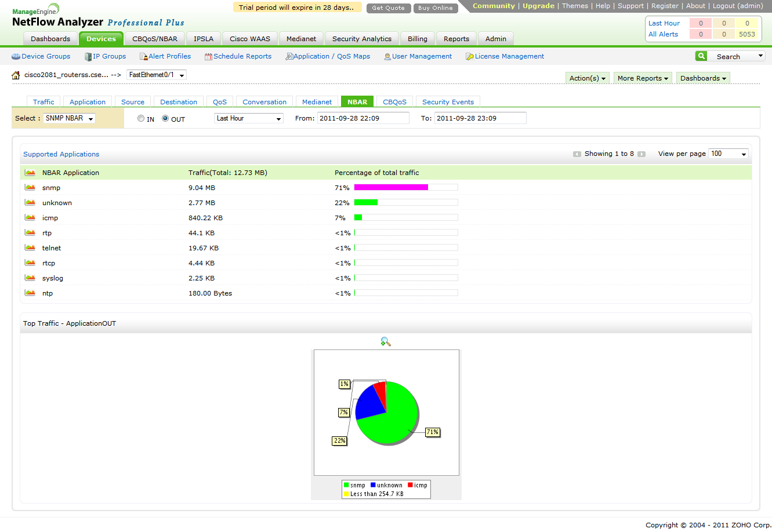
Task: Click the Buy Online button
Action: point(436,8)
